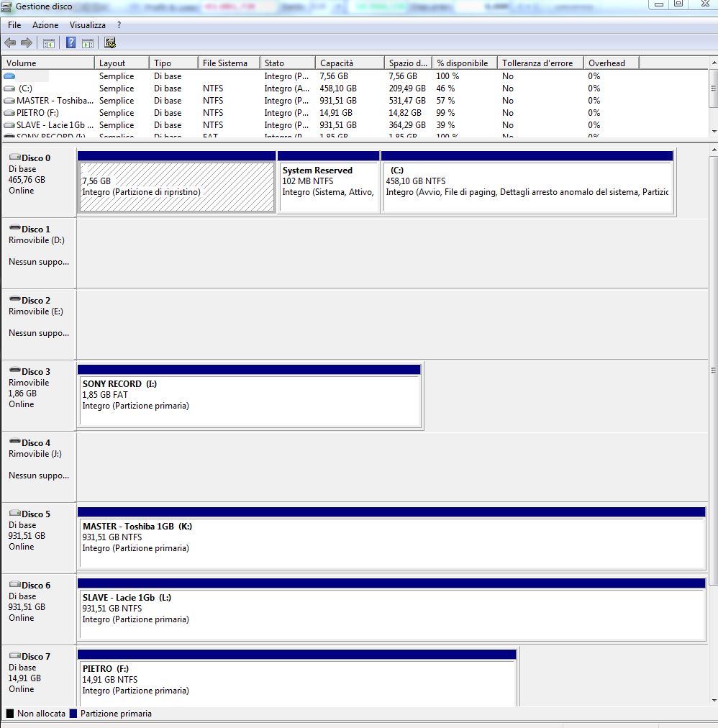Toggle the show/hide console tree icon

[x=49, y=43]
